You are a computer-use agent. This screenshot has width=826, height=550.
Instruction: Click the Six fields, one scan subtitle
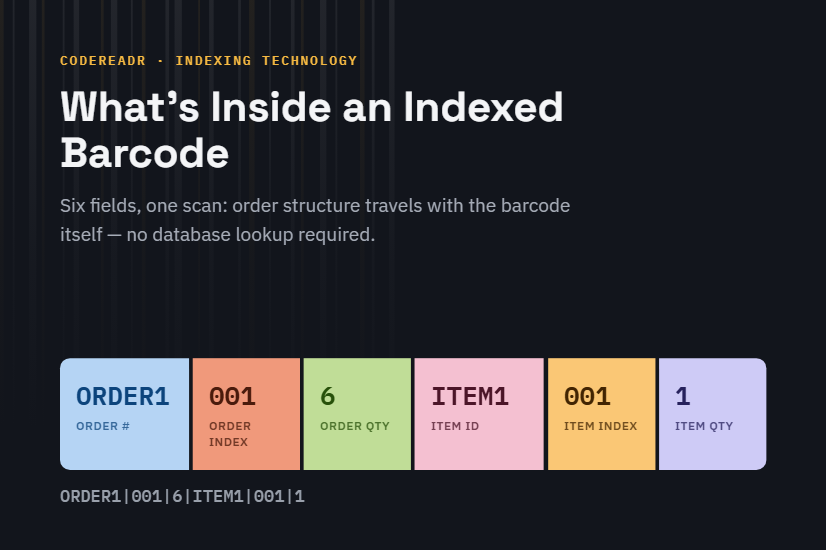(315, 220)
